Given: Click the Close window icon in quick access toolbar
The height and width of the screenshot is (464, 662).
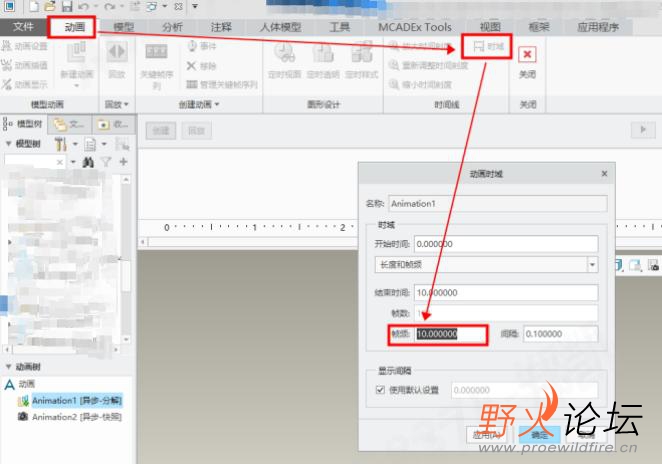Looking at the screenshot, I should 179,6.
